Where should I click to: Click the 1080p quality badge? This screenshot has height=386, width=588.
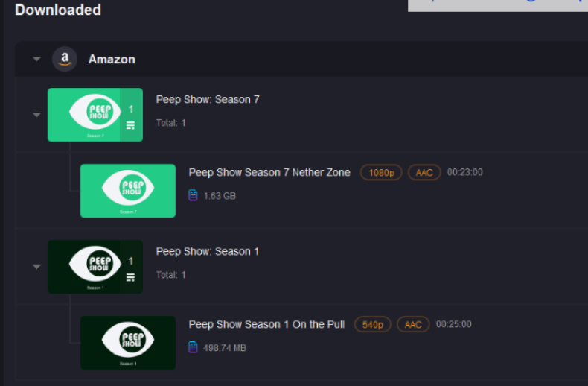click(x=381, y=172)
